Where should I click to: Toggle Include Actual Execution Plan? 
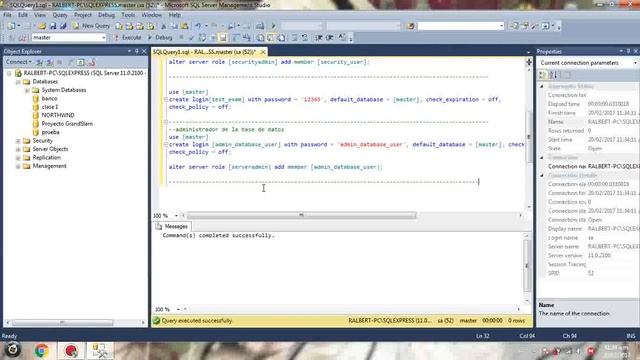click(236, 38)
